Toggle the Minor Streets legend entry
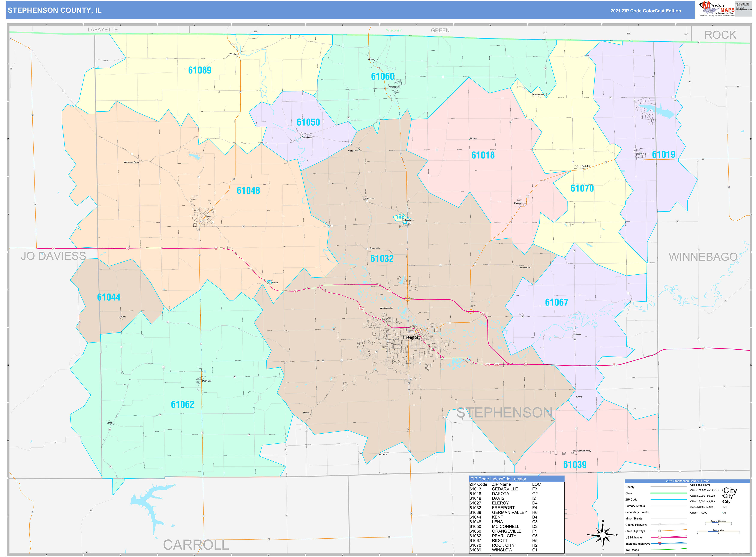The height and width of the screenshot is (557, 756). (669, 519)
